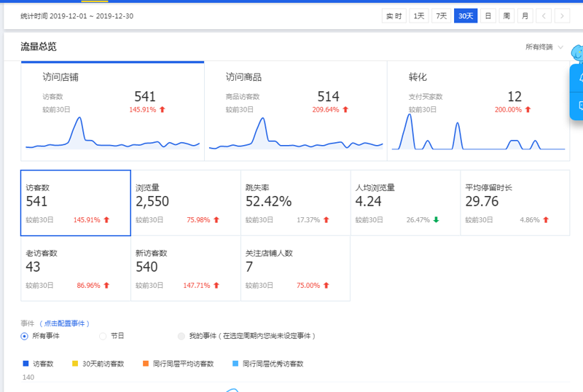Click the green down arrow beside 26.47%
This screenshot has width=583, height=392.
point(436,220)
